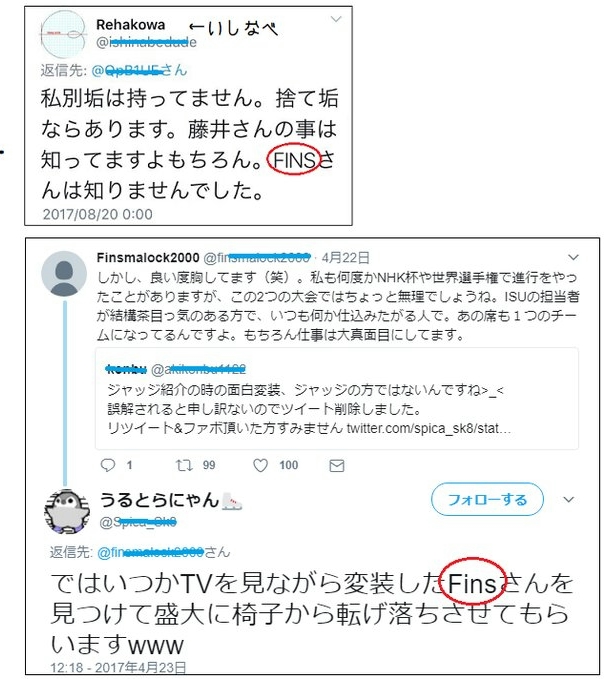The height and width of the screenshot is (679, 604).
Task: Click the ice skate emoji beside うるとらにゃん
Action: tap(232, 501)
